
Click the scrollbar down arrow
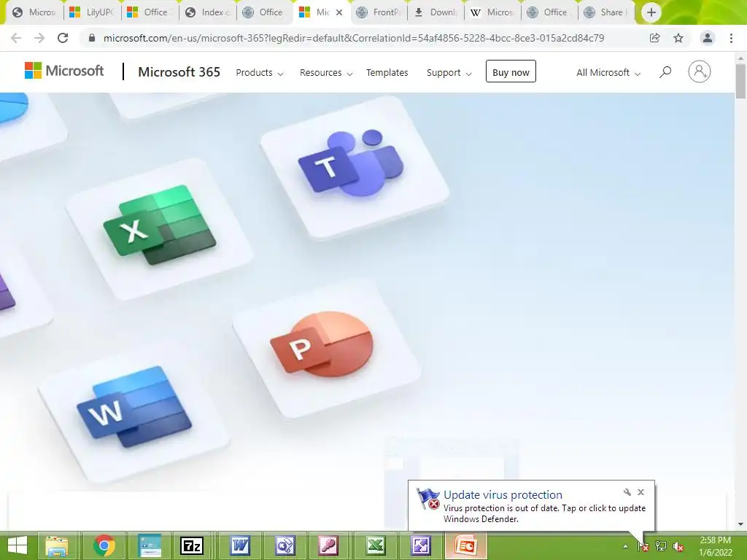point(741,524)
